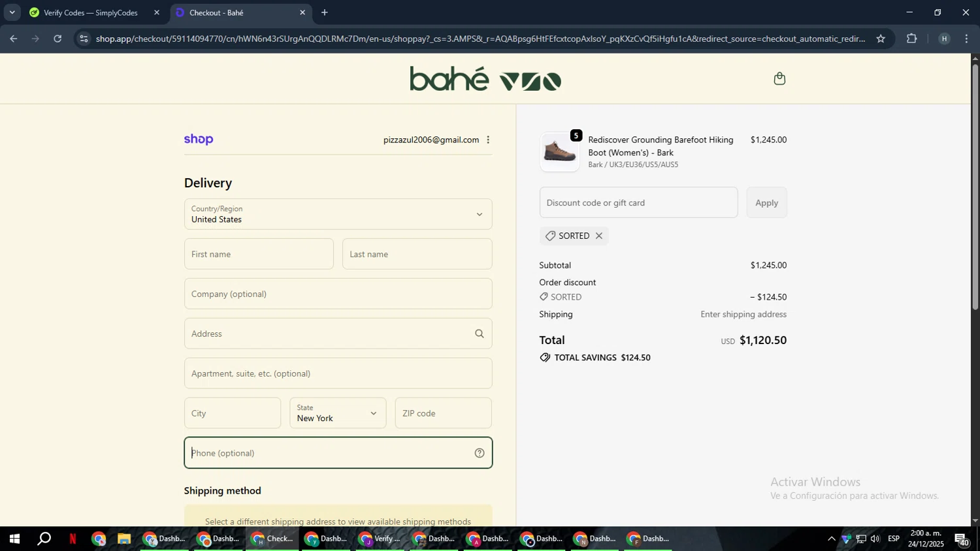Open the pinned Chrome taskbar icon
The image size is (980, 551).
[x=99, y=539]
